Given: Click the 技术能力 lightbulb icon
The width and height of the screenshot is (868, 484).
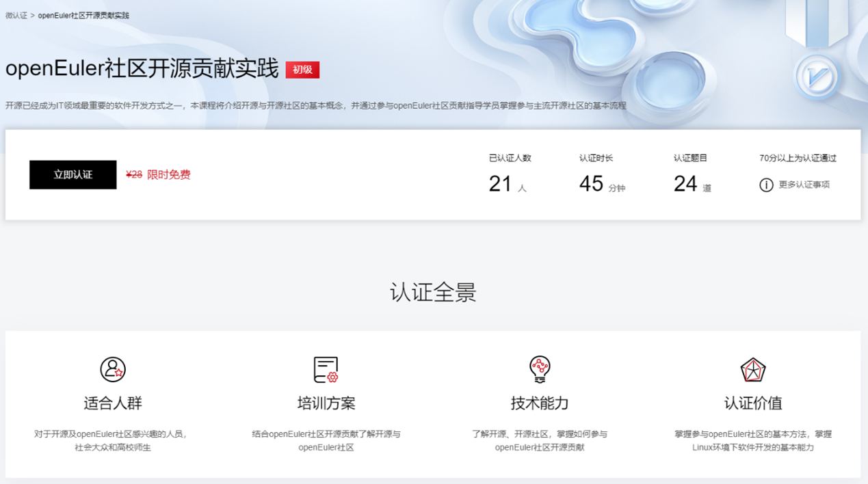Looking at the screenshot, I should coord(540,369).
